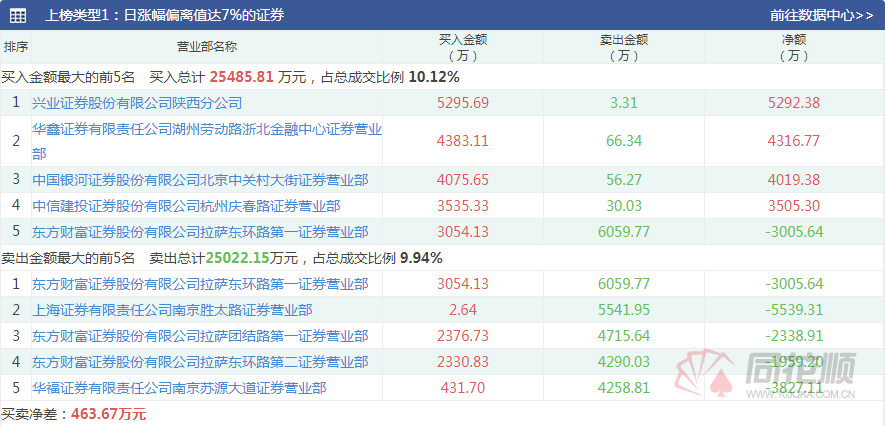Click buy amount 2376.73
The image size is (885, 426).
click(x=463, y=336)
